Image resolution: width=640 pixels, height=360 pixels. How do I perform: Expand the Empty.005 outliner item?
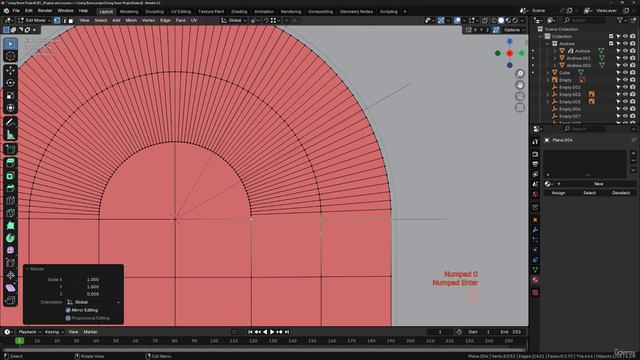[548, 102]
